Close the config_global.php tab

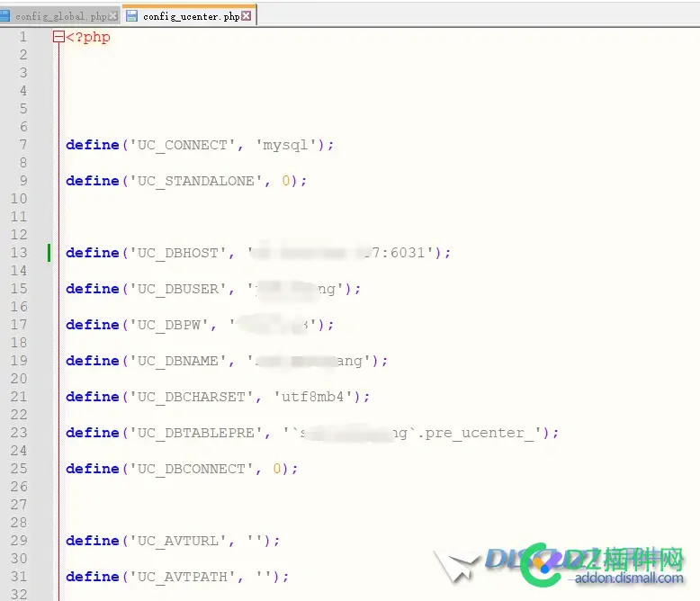click(113, 16)
